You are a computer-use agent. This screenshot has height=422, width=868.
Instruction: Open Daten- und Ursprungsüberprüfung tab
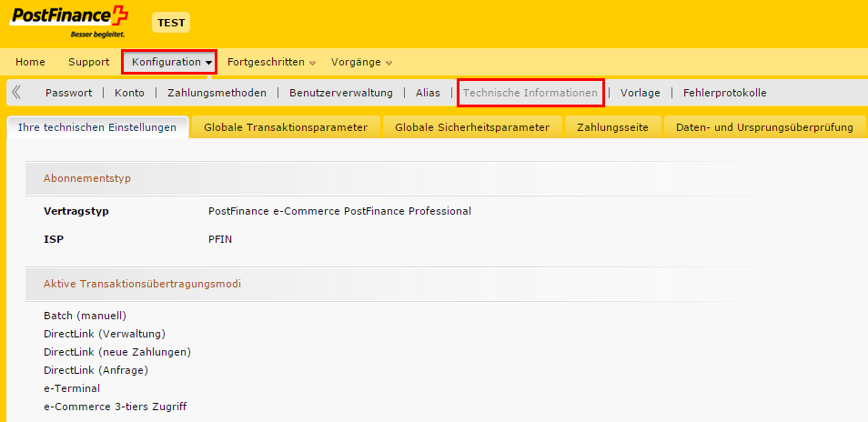tap(763, 127)
